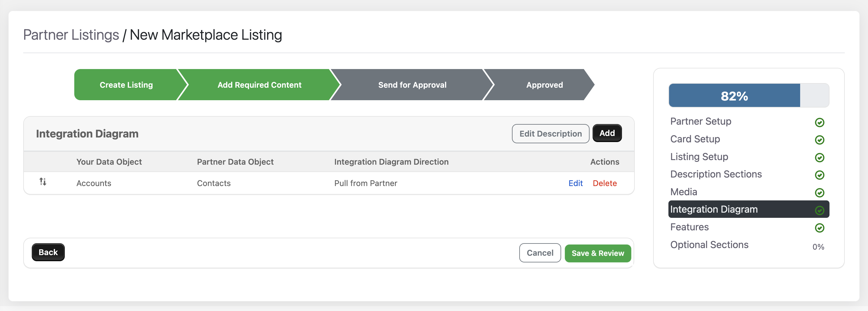868x311 pixels.
Task: Click the 0% value beside Optional Sections
Action: pos(818,247)
